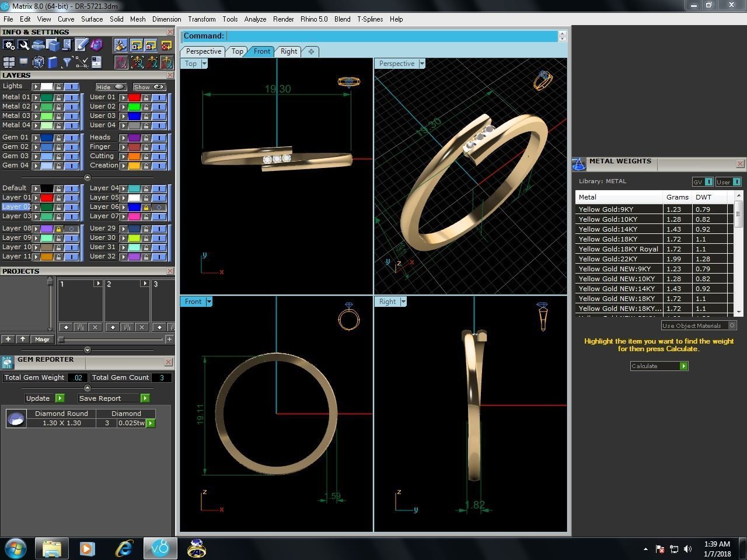Open the settings gears icon in Info & Settings
747x560 pixels.
pyautogui.click(x=9, y=45)
